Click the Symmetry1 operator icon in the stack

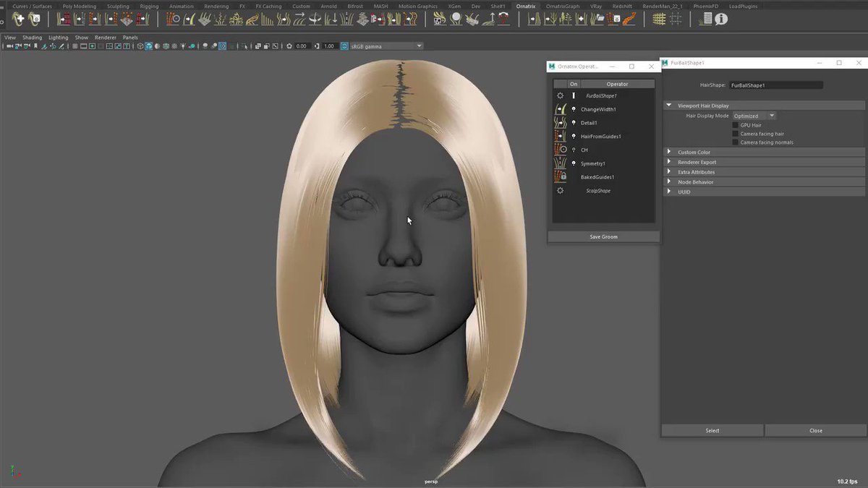point(560,163)
